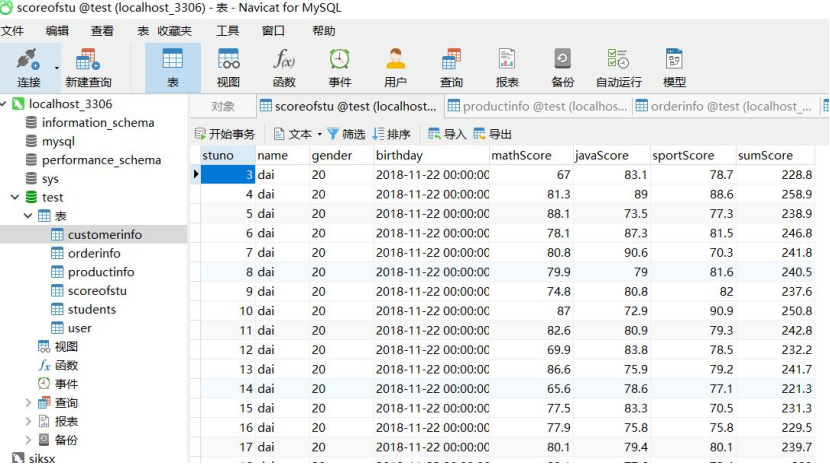Image resolution: width=830 pixels, height=464 pixels.
Task: Open the Help (帮助) menu
Action: [x=323, y=31]
